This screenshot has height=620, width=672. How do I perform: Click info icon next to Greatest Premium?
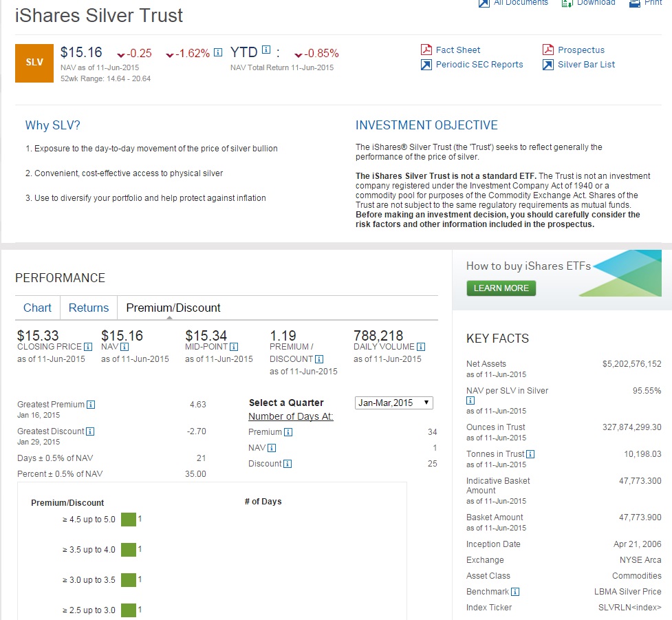(x=91, y=405)
